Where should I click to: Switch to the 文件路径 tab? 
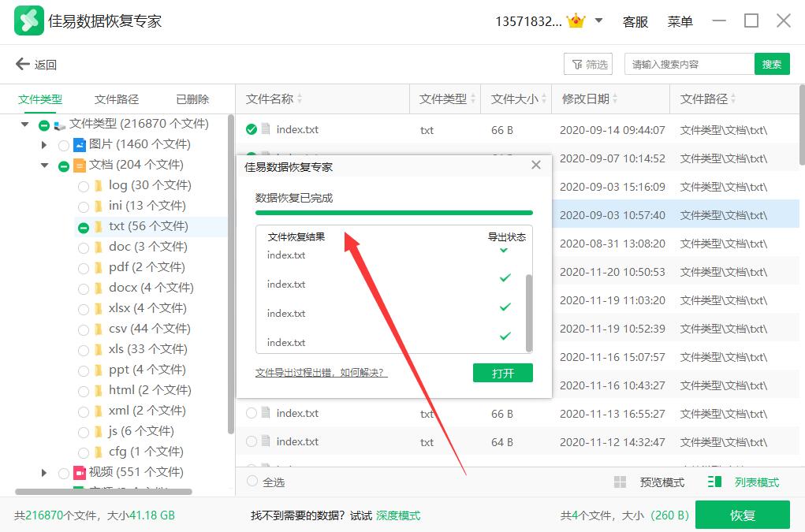pyautogui.click(x=117, y=99)
